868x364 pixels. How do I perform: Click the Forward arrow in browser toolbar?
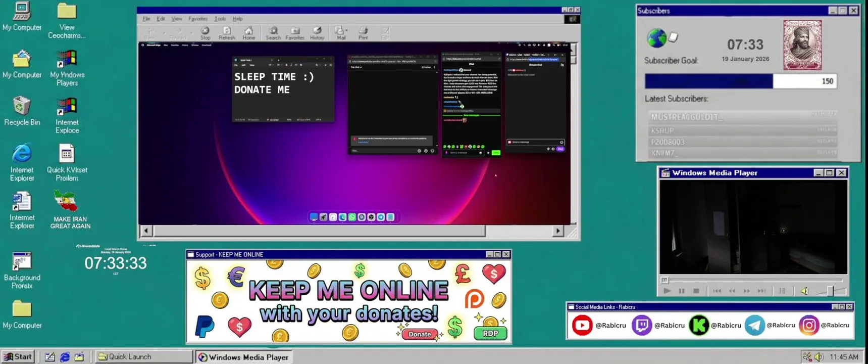pos(177,33)
